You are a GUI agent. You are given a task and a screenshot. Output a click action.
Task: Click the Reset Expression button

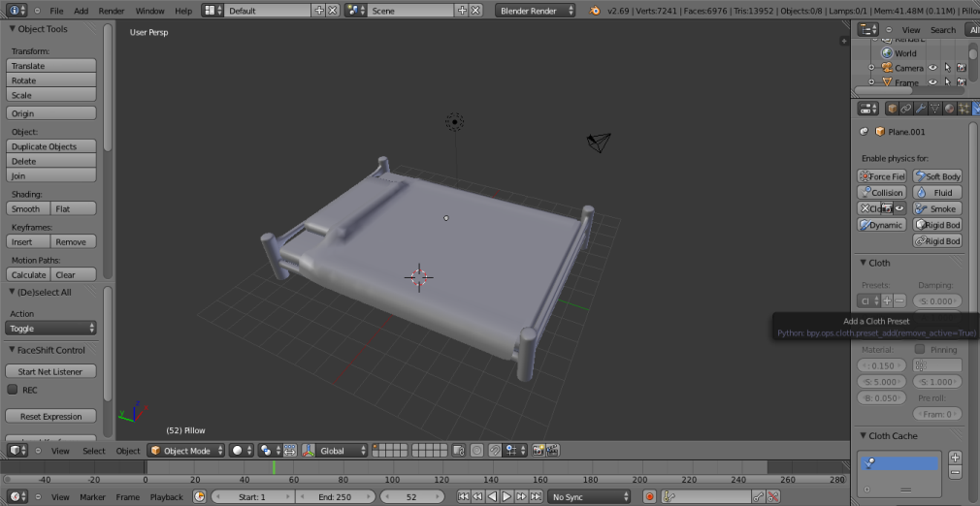(50, 416)
